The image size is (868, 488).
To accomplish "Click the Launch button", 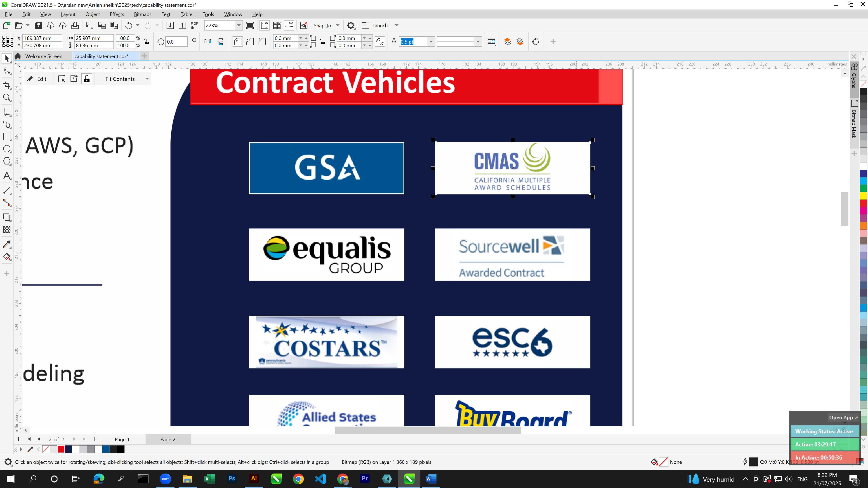I will [375, 26].
